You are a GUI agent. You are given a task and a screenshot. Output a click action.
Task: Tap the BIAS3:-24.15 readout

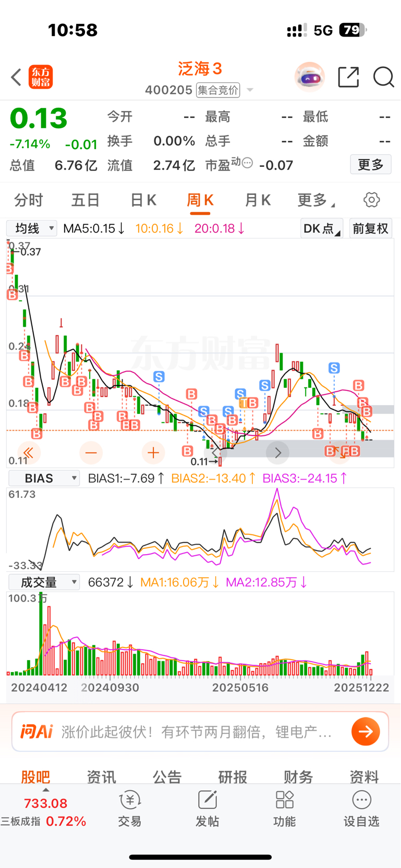pos(305,478)
